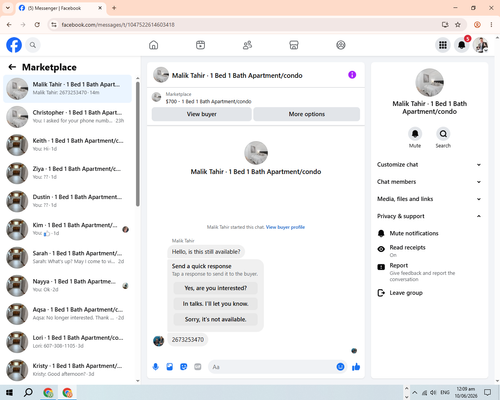Collapse the Privacy & support section
The height and width of the screenshot is (400, 500).
429,216
